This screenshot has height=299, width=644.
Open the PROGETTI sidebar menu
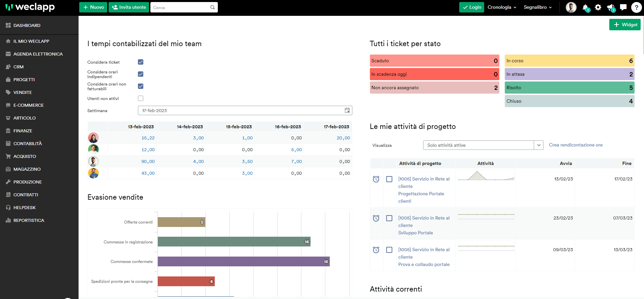tap(39, 79)
